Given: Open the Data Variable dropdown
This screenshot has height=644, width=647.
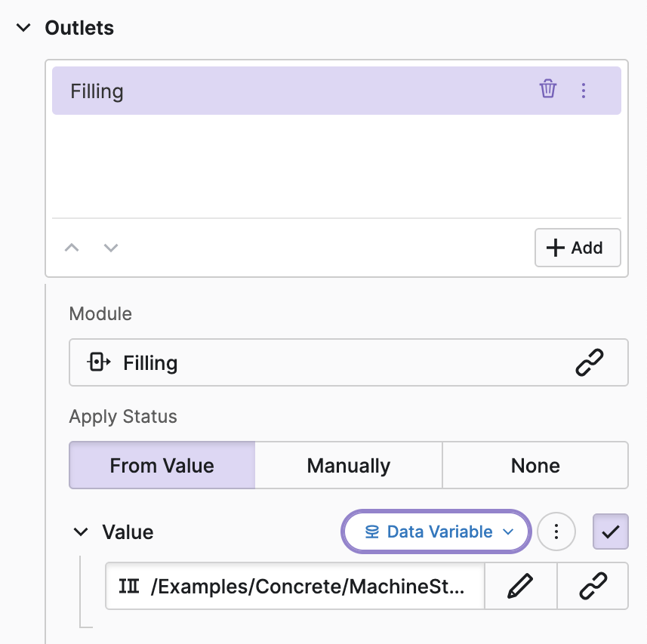Looking at the screenshot, I should (438, 532).
